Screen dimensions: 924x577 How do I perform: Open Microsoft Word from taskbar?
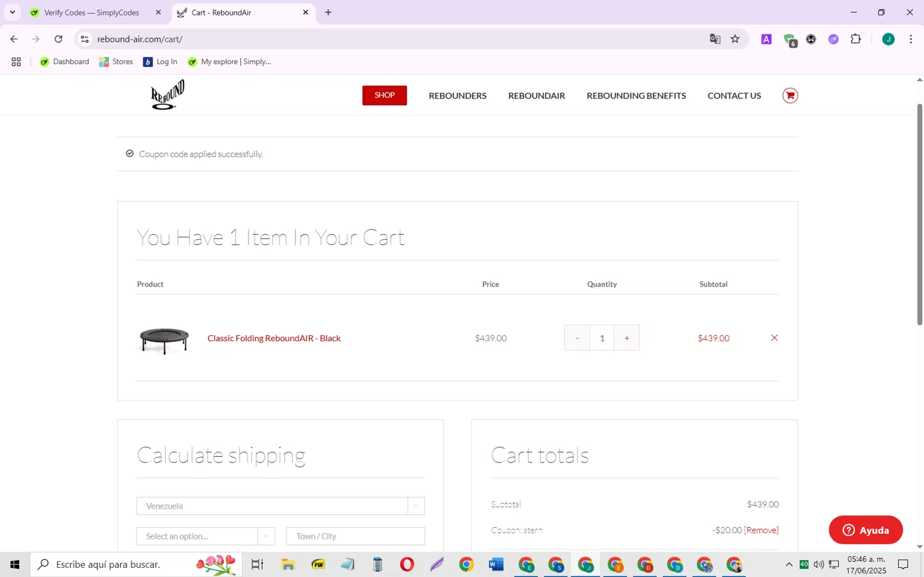pos(496,564)
